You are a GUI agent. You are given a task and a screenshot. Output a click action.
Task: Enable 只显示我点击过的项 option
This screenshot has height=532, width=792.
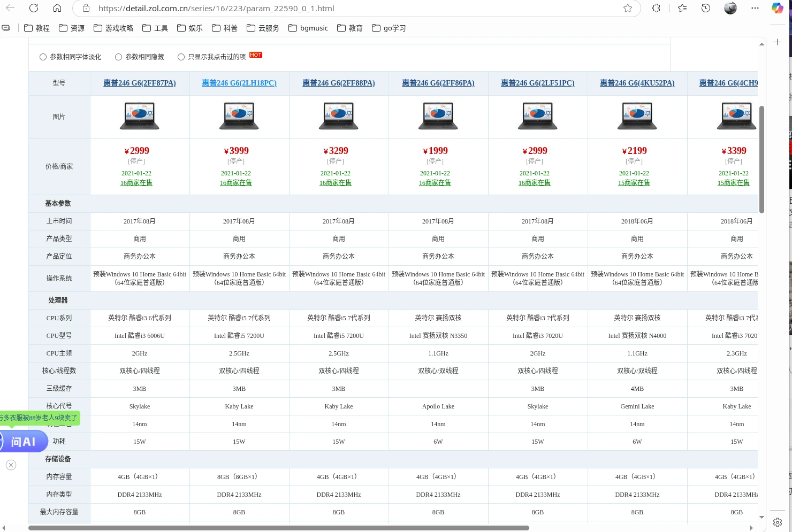click(181, 57)
